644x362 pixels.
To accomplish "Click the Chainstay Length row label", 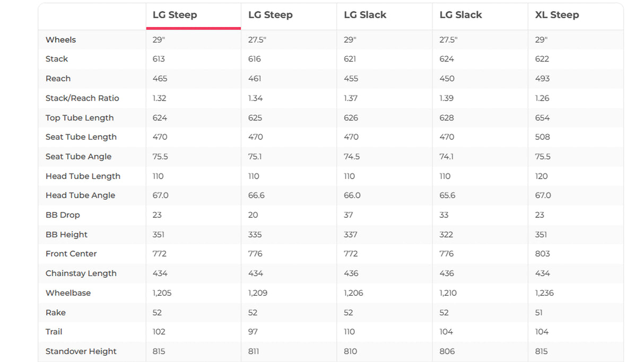I will click(81, 273).
